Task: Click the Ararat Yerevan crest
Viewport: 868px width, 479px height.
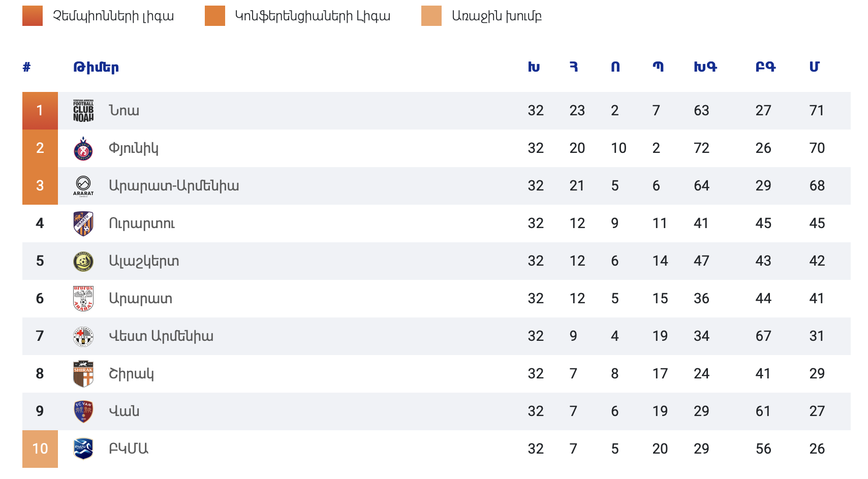Action: click(83, 299)
